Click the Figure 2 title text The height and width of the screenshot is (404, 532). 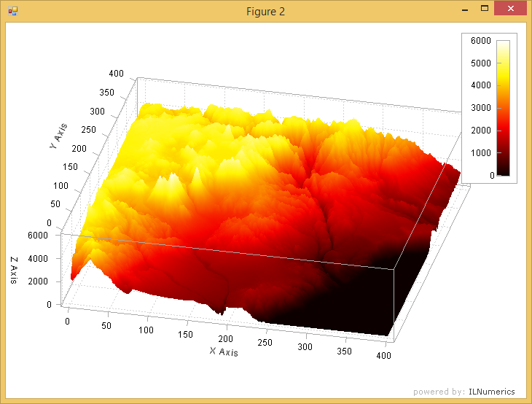(x=266, y=11)
